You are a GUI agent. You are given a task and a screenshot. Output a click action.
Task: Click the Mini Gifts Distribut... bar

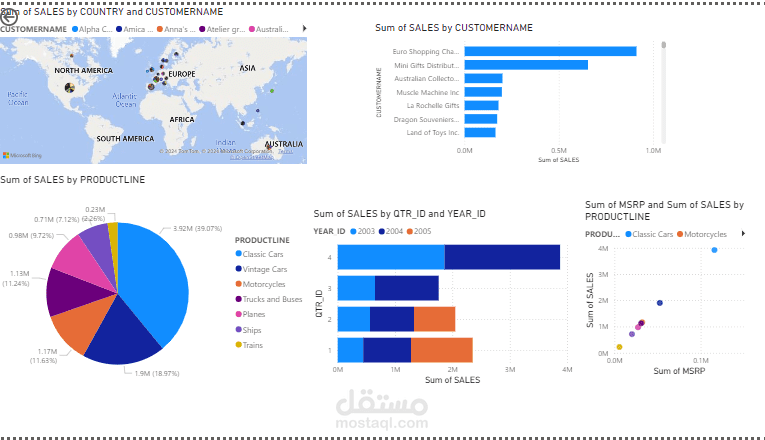pos(526,65)
